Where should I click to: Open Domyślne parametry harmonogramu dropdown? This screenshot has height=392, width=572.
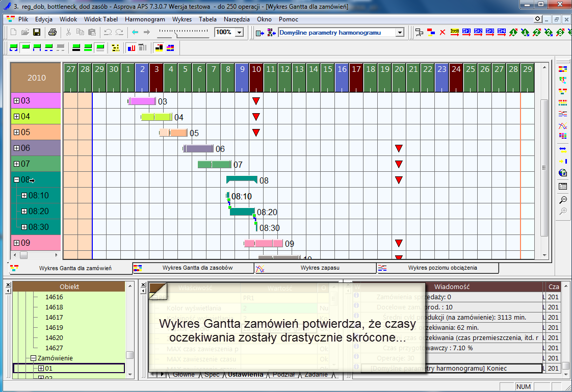point(400,33)
